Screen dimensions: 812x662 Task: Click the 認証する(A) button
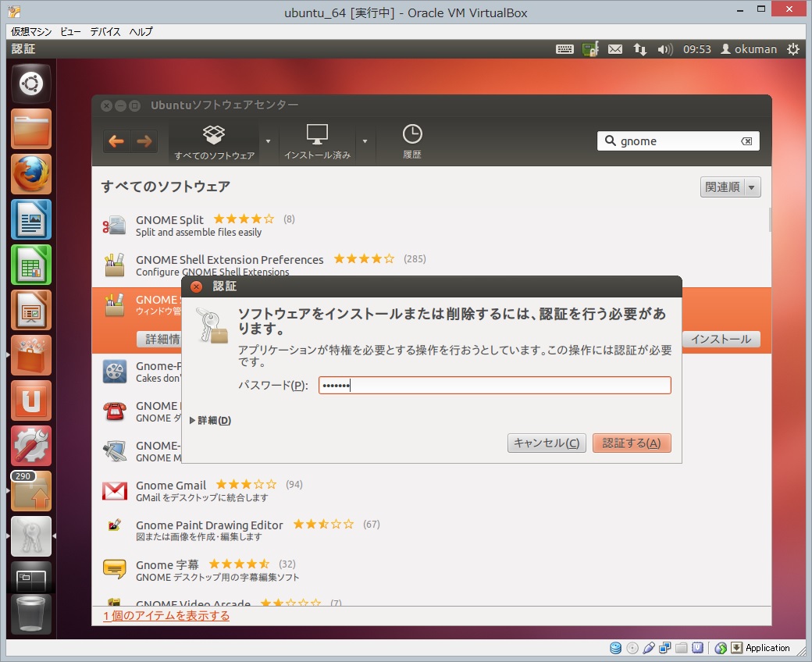pos(632,443)
